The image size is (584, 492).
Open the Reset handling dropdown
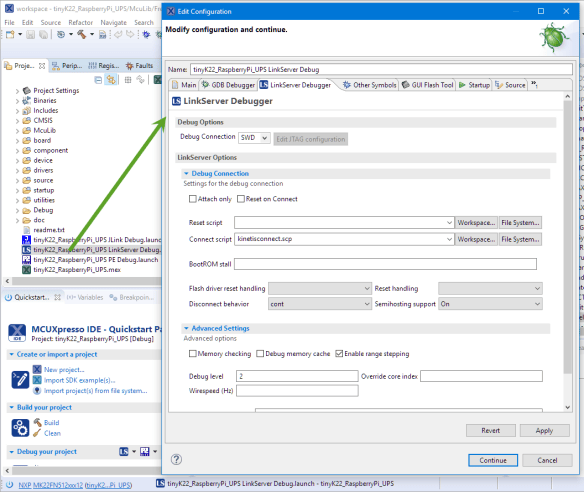[490, 288]
